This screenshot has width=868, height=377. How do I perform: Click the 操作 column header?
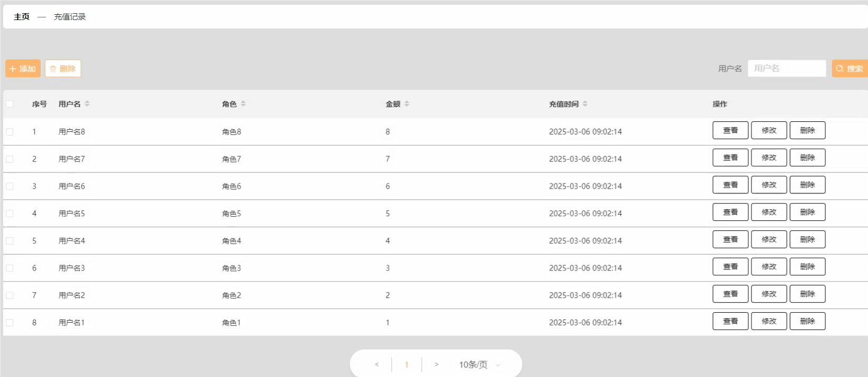[x=720, y=104]
